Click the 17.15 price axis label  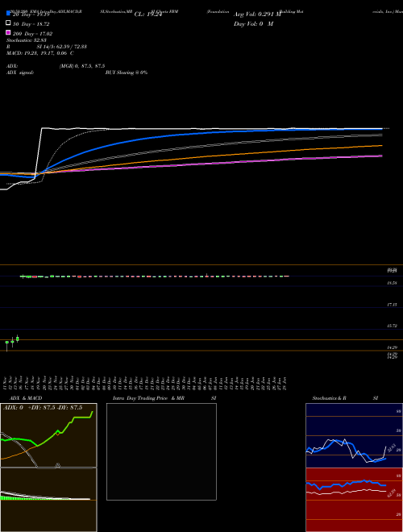(392, 305)
